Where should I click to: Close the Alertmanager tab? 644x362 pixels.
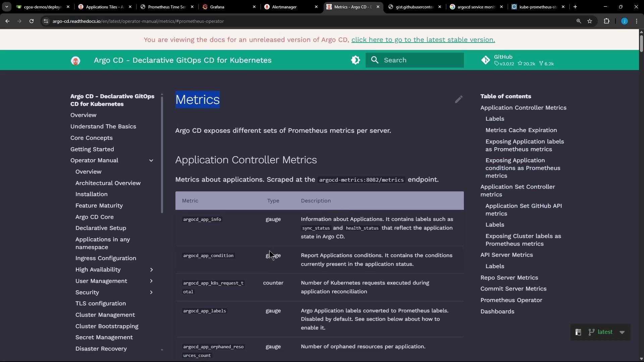[316, 7]
